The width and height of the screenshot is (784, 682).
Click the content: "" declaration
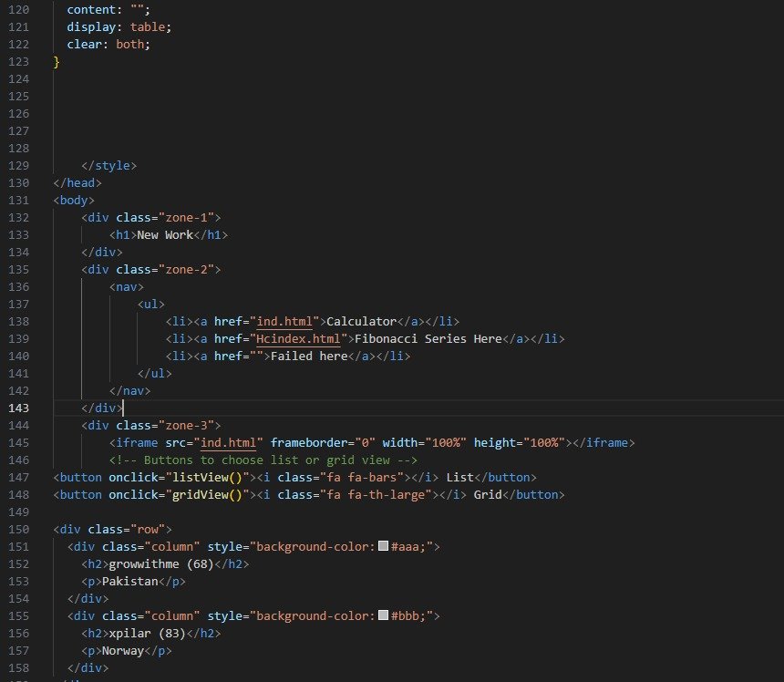[108, 9]
